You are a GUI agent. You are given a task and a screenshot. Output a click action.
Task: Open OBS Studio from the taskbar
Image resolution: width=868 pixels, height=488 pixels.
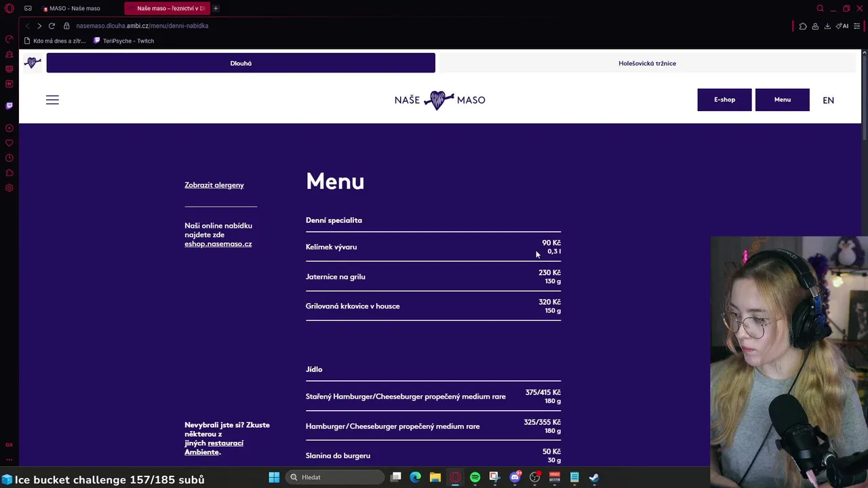click(535, 477)
